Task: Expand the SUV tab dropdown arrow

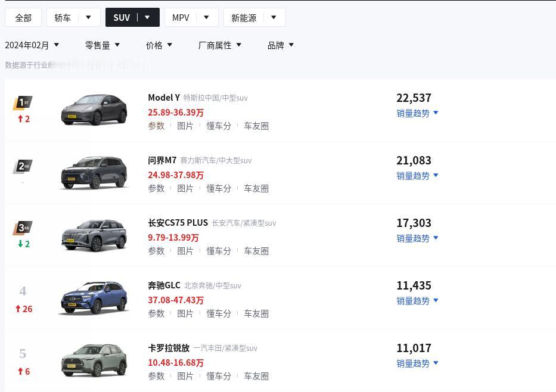Action: [148, 17]
